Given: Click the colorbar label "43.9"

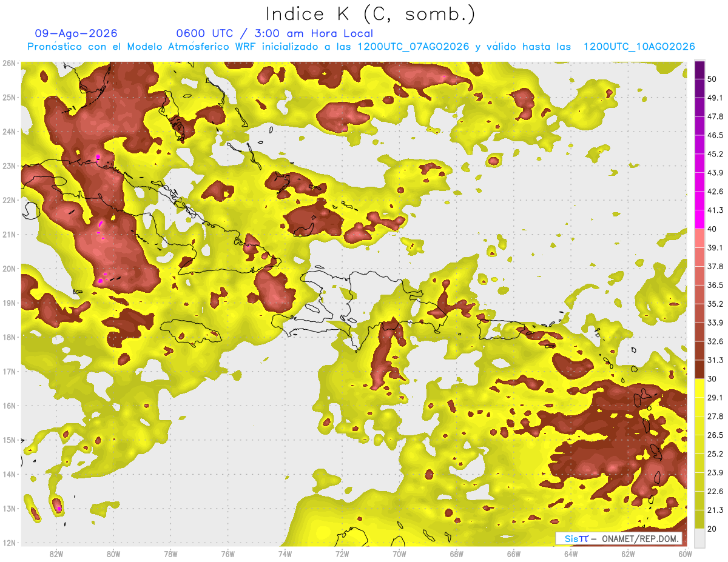Looking at the screenshot, I should click(715, 173).
